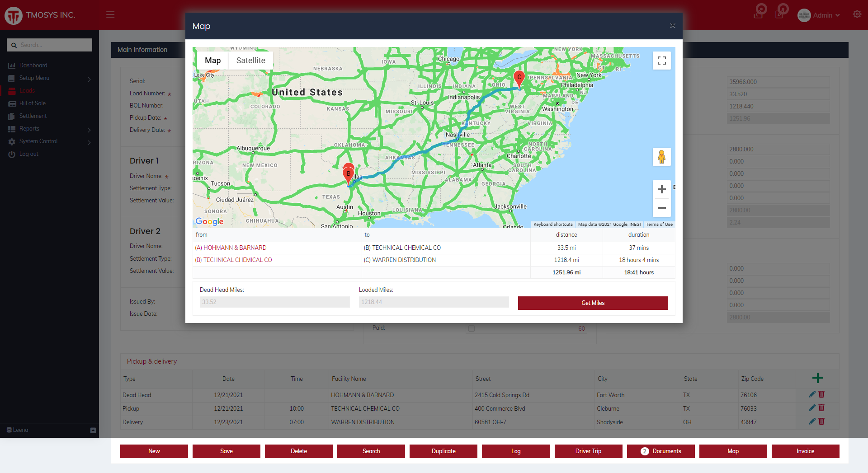Switch to Map view tab
868x473 pixels.
pyautogui.click(x=212, y=61)
